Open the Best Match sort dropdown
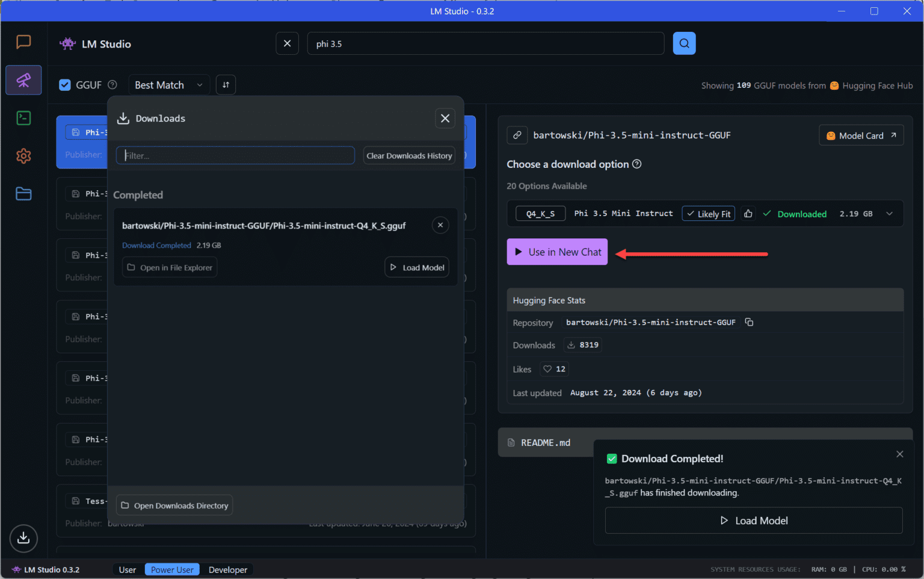The image size is (924, 579). tap(168, 85)
